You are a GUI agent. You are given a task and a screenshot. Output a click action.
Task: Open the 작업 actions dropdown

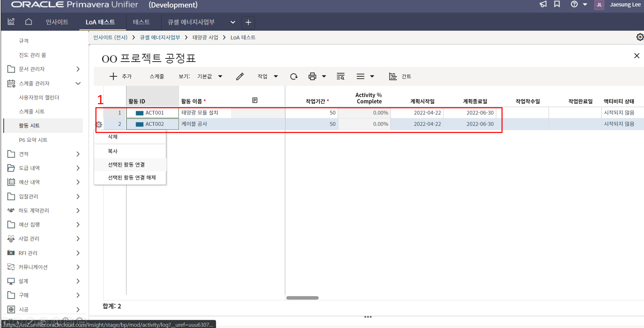(x=268, y=76)
